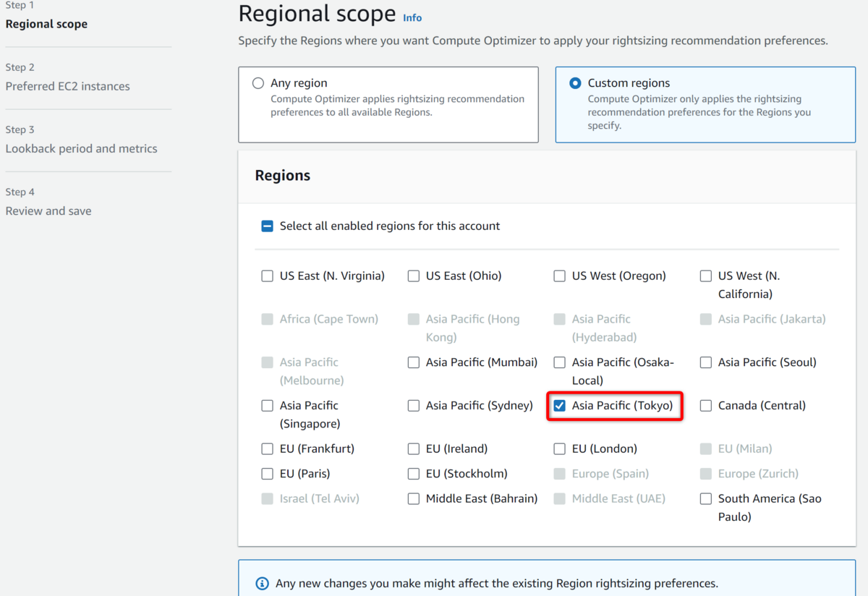Check the US West (Oregon) checkbox
868x596 pixels.
(559, 276)
